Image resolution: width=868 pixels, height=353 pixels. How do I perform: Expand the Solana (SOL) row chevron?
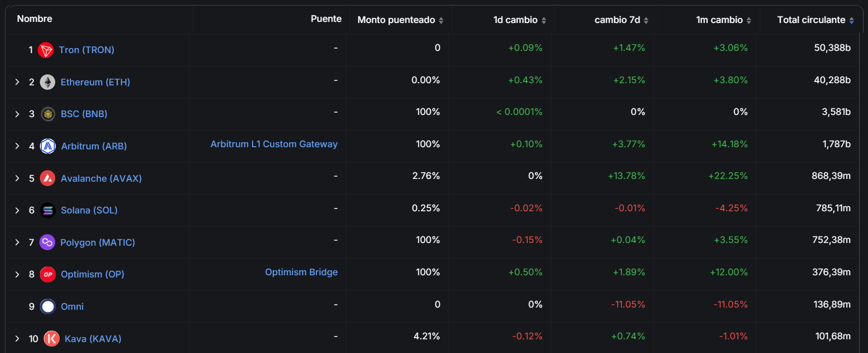[17, 210]
